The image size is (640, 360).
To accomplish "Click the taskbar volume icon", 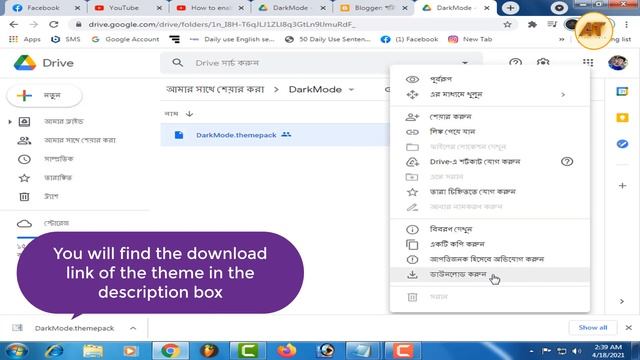I will (x=577, y=351).
